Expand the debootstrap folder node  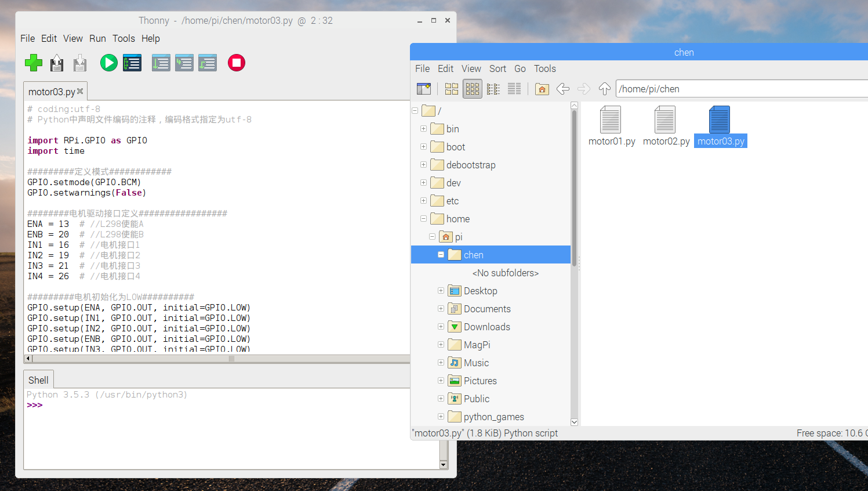point(423,164)
